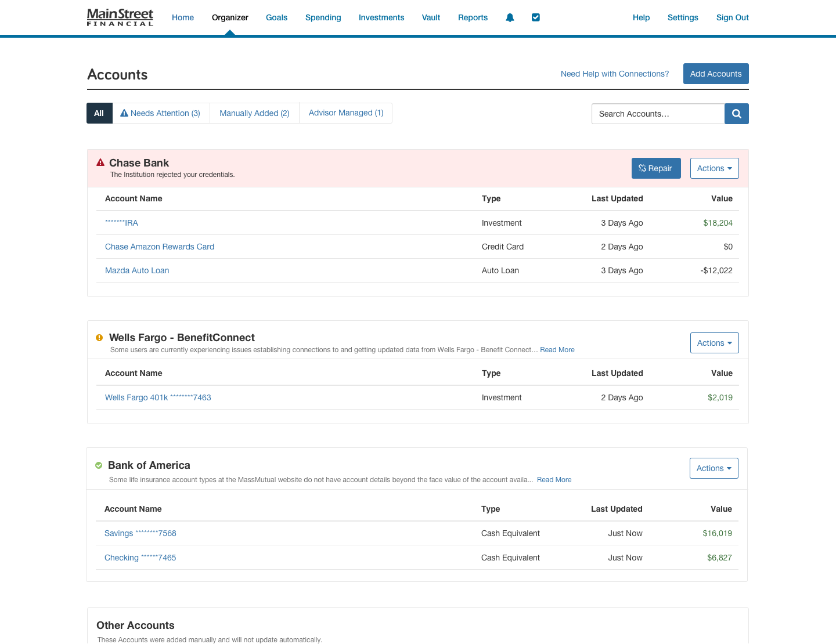Image resolution: width=836 pixels, height=644 pixels.
Task: Click the $0 credit card value
Action: [x=728, y=247]
